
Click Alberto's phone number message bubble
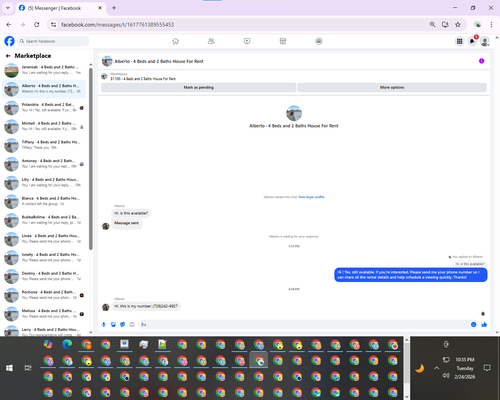pos(146,306)
